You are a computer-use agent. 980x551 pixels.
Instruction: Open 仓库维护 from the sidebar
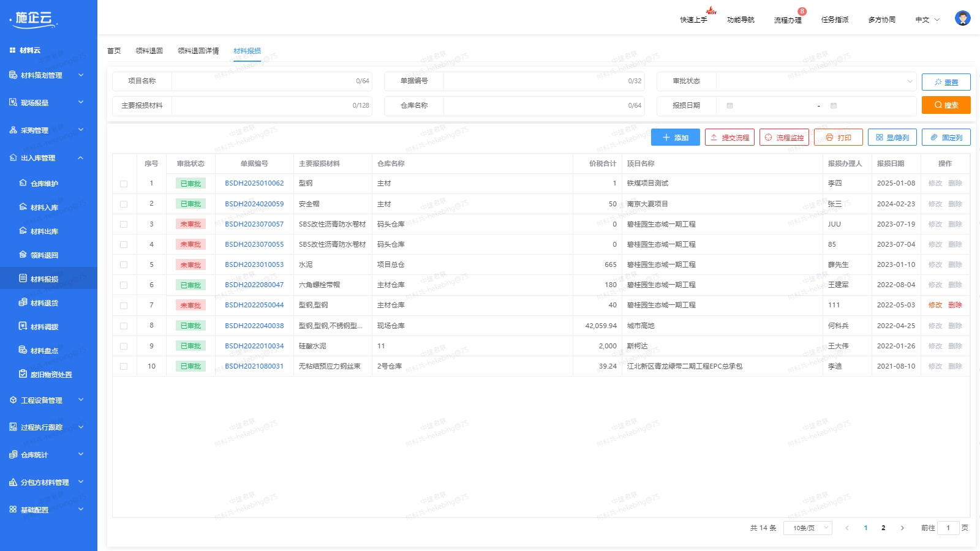[44, 184]
